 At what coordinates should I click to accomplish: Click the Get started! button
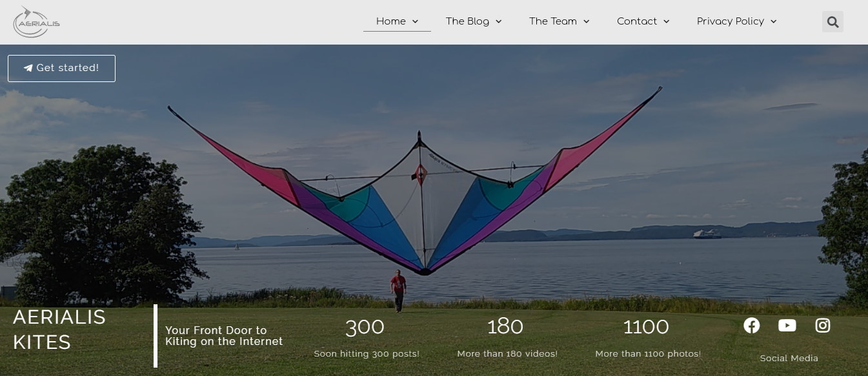pyautogui.click(x=61, y=68)
